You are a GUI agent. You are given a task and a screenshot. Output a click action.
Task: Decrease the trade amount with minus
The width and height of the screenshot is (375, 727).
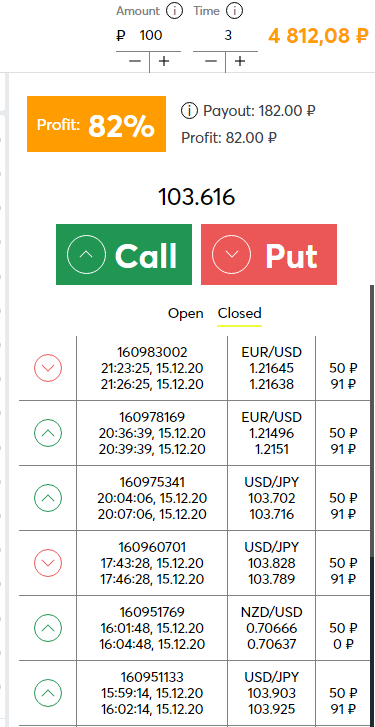[x=134, y=62]
